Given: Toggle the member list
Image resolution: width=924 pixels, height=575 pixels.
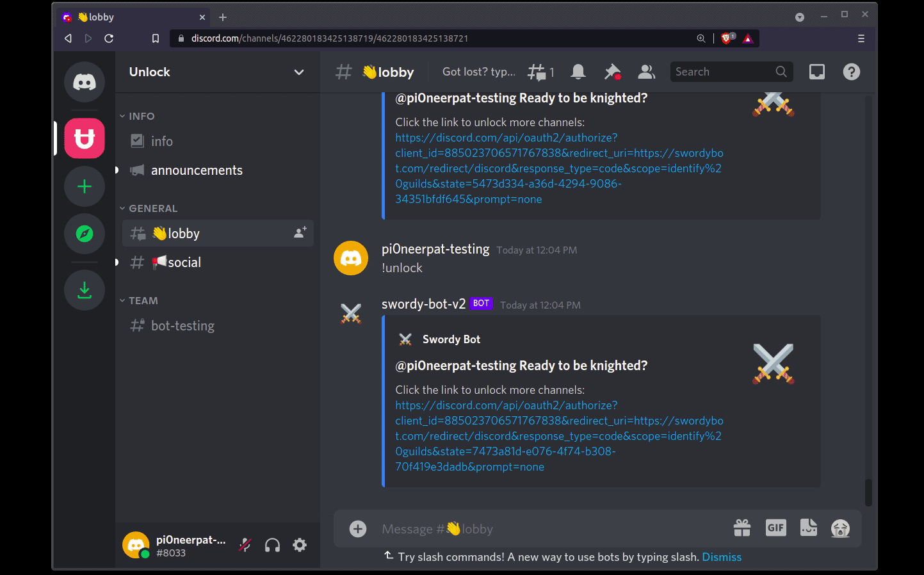Looking at the screenshot, I should pos(647,72).
